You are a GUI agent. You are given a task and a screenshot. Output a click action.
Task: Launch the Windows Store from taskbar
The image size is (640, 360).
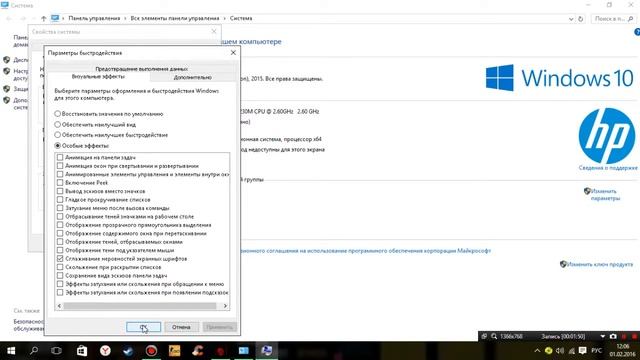click(82, 351)
